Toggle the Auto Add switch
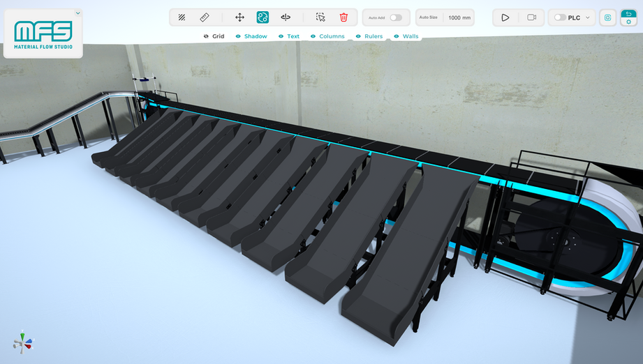Screen dimensions: 643x364 (396, 17)
